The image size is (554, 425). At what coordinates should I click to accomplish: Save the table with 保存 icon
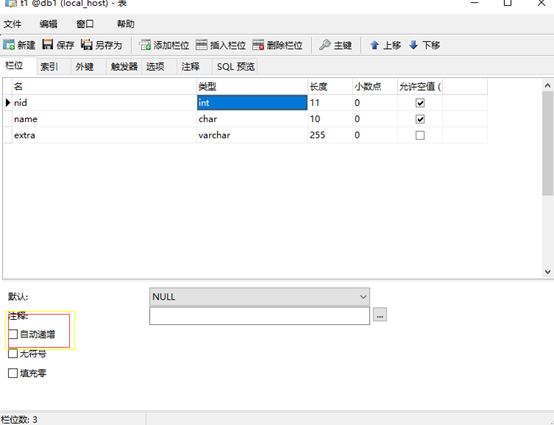(x=47, y=45)
